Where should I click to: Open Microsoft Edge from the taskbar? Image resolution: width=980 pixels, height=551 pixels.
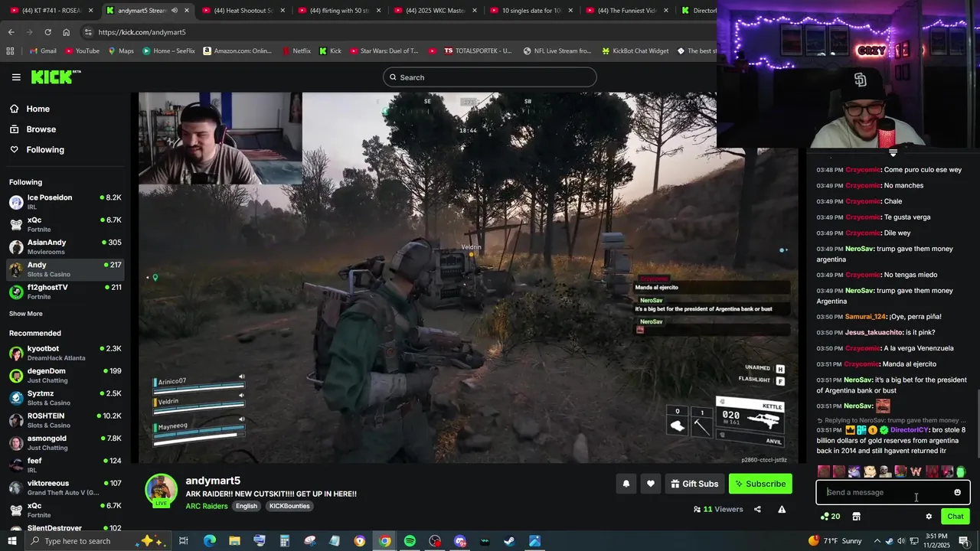pyautogui.click(x=210, y=541)
